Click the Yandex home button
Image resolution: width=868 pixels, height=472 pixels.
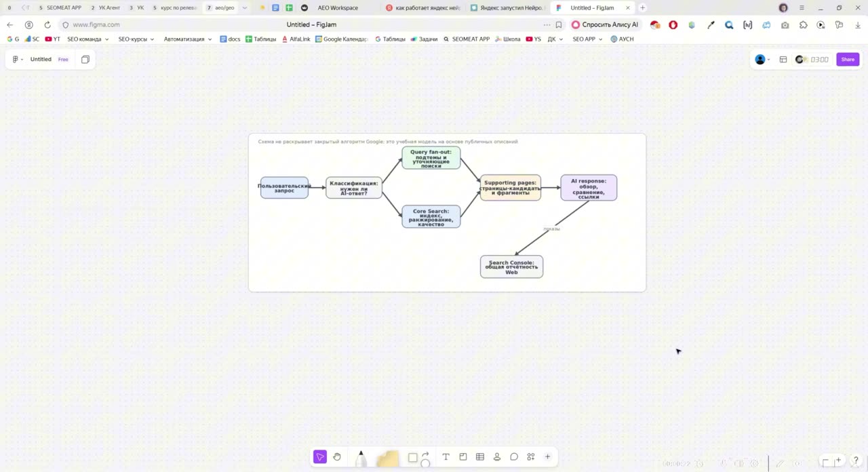(28, 25)
